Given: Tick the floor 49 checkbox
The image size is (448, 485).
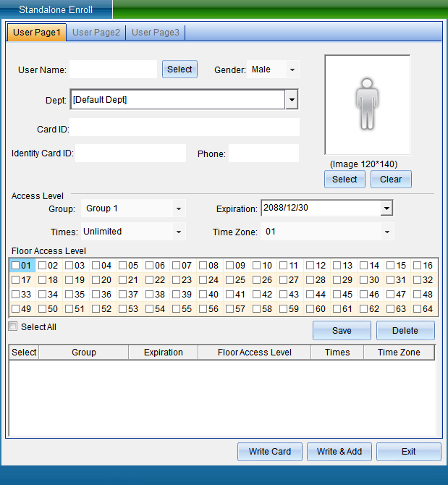Looking at the screenshot, I should pos(16,309).
